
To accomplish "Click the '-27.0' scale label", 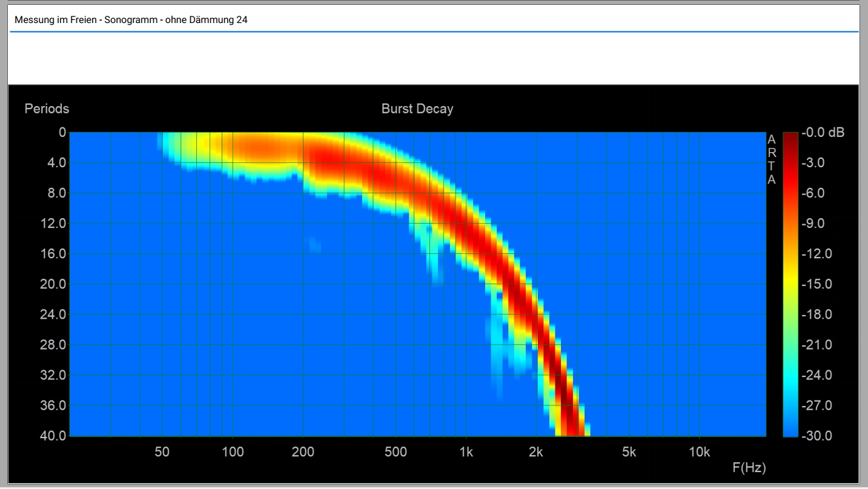I will click(x=817, y=405).
